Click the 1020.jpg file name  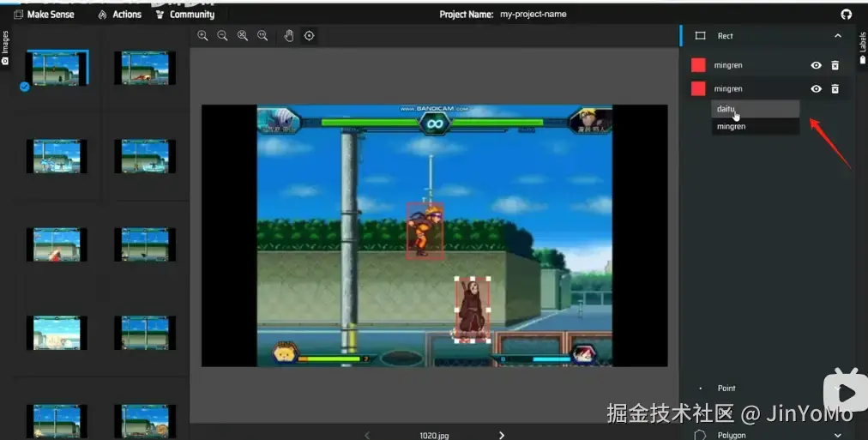pyautogui.click(x=434, y=436)
